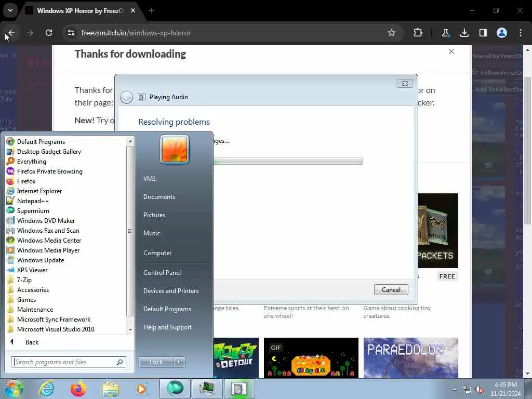532x399 pixels.
Task: Open Internet Explorer from the programs list
Action: [39, 191]
